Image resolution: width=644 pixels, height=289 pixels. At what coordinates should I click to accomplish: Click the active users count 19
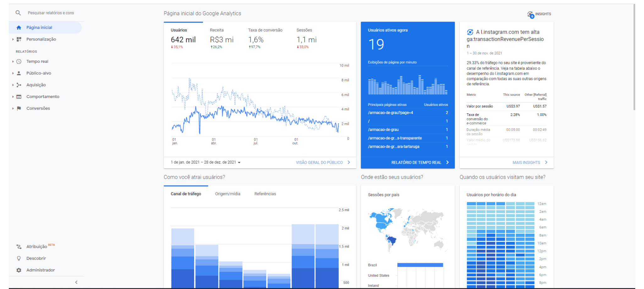[376, 45]
